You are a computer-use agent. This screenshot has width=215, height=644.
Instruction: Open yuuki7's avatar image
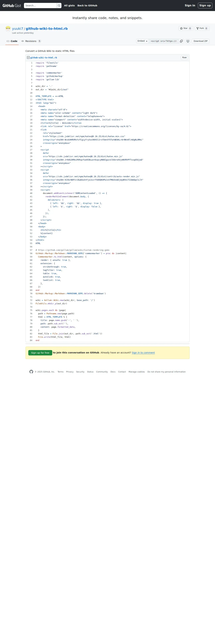8,29
